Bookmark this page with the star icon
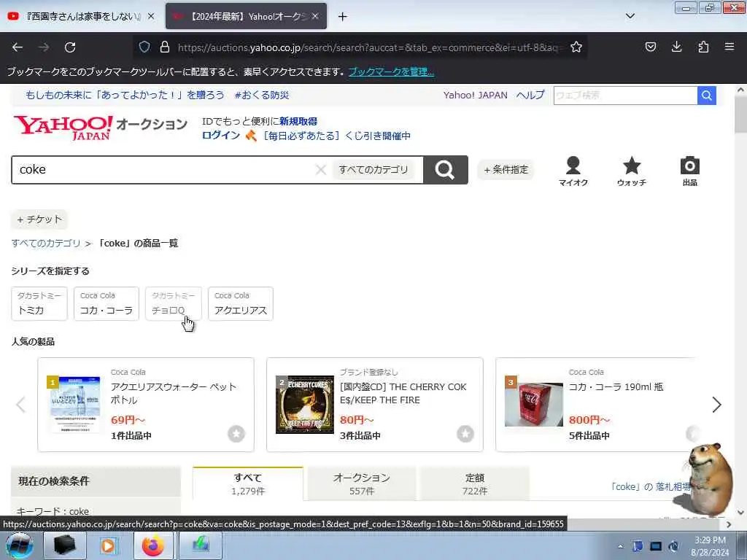 coord(576,47)
